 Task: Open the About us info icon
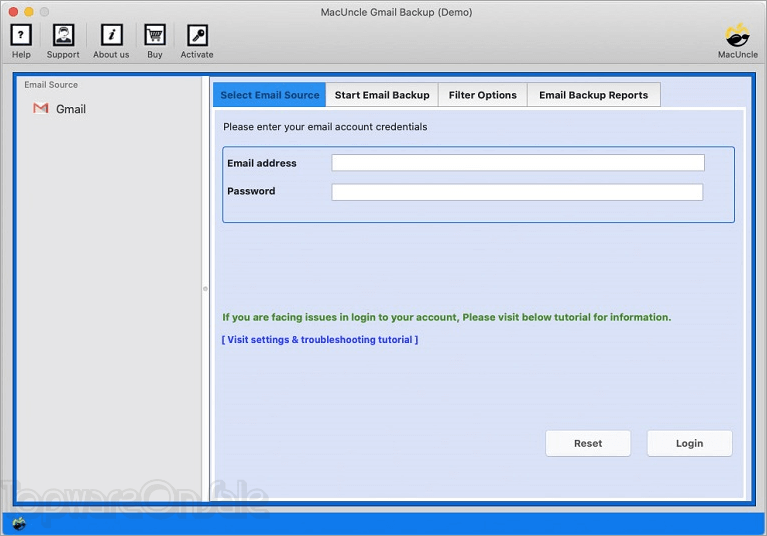[112, 35]
